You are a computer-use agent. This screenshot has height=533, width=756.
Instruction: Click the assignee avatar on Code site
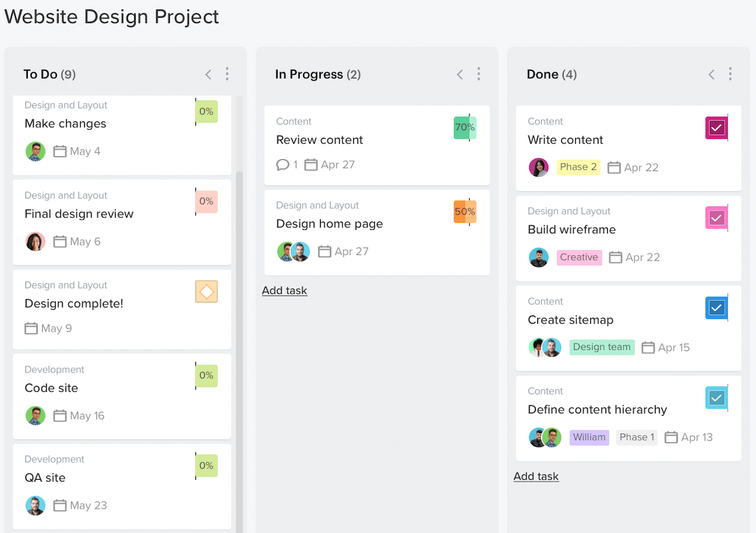[x=35, y=415]
